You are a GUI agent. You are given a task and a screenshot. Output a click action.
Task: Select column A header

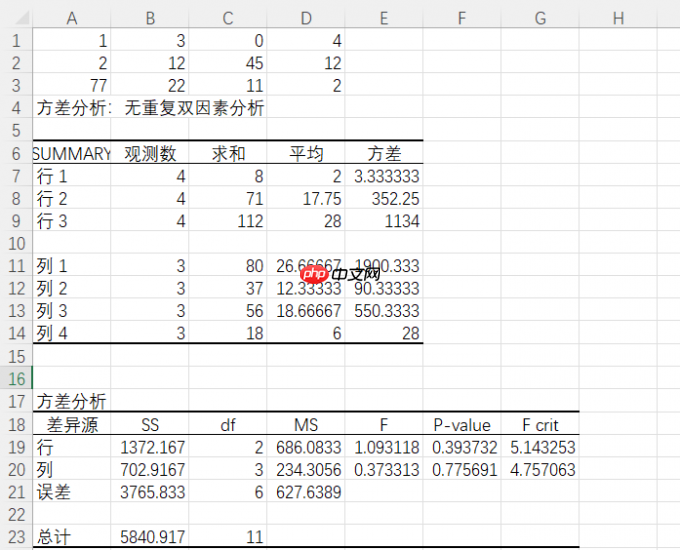pyautogui.click(x=72, y=19)
